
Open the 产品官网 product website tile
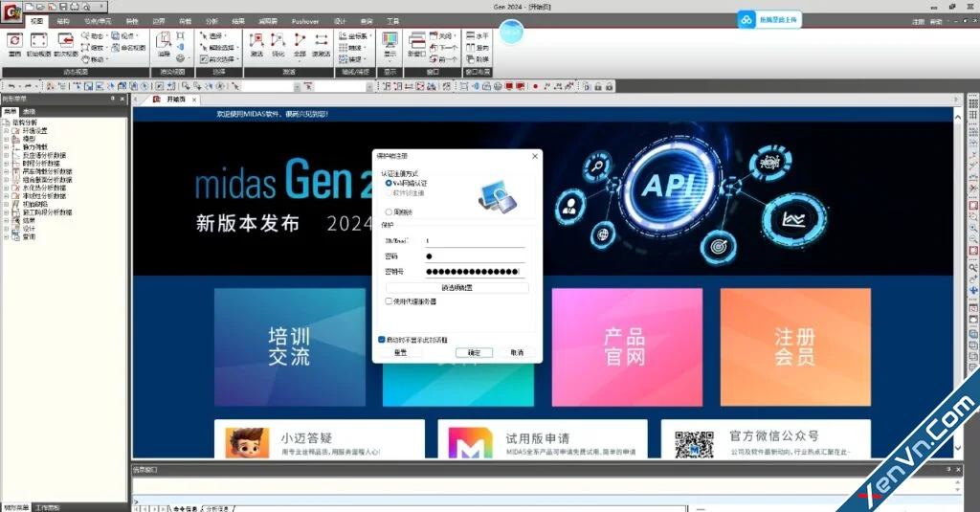pyautogui.click(x=627, y=347)
